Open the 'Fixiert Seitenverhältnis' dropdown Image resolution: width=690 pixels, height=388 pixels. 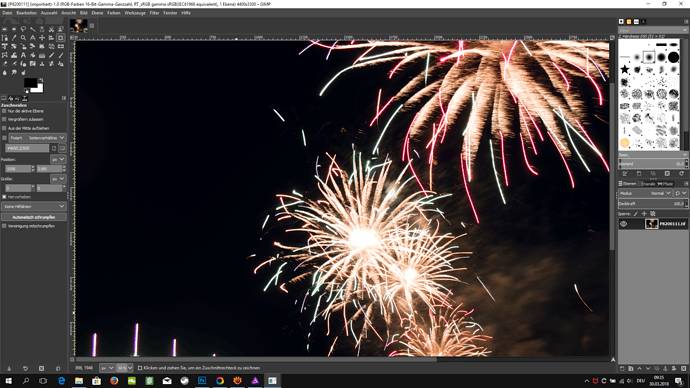click(37, 138)
